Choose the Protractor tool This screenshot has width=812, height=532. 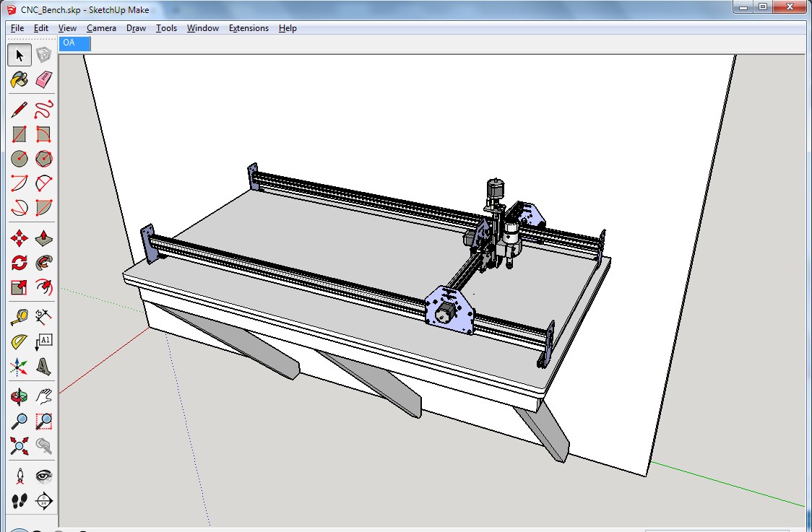[20, 341]
